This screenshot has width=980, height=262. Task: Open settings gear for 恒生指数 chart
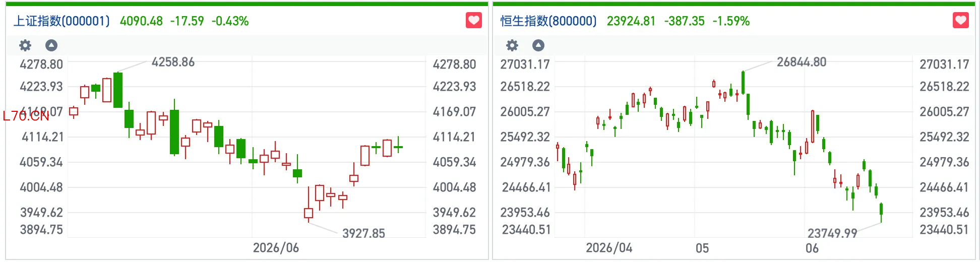pos(512,46)
